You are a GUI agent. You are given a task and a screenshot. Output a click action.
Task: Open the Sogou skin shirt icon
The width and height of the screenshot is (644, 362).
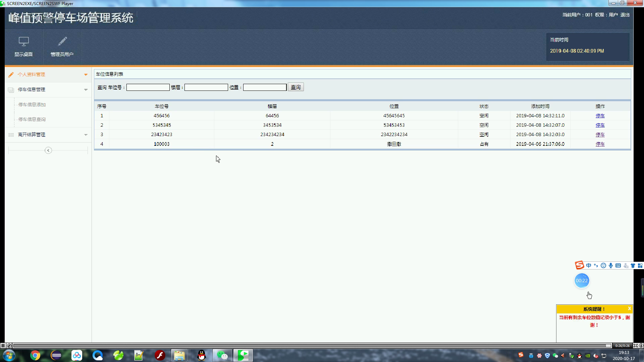coord(633,265)
